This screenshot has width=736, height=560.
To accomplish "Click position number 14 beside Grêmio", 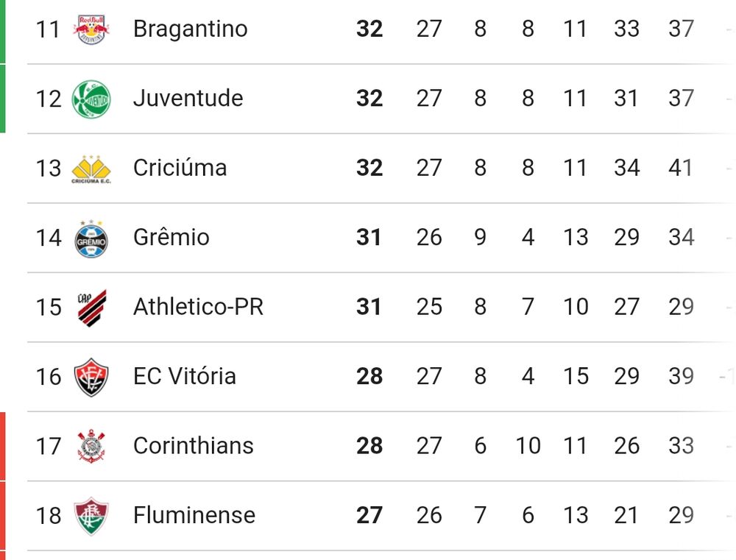I will coord(49,238).
